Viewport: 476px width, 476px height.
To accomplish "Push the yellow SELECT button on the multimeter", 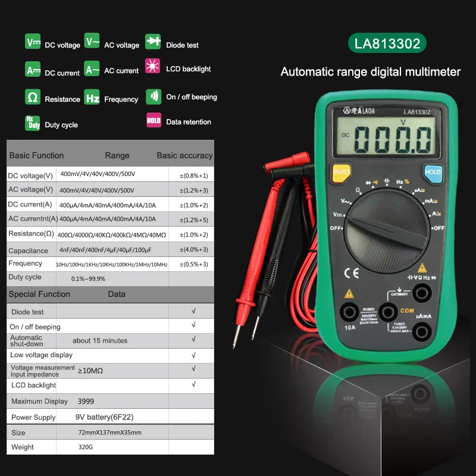I will (342, 173).
